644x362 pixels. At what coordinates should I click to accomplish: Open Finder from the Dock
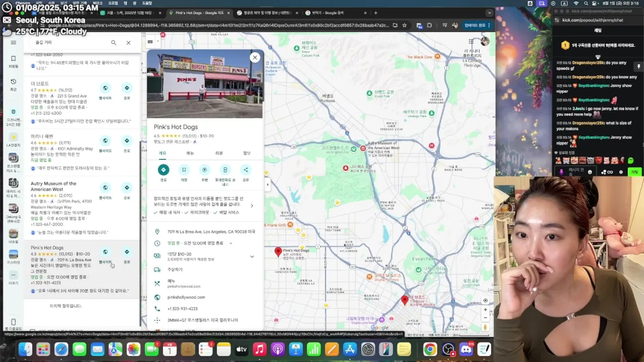coord(25,349)
